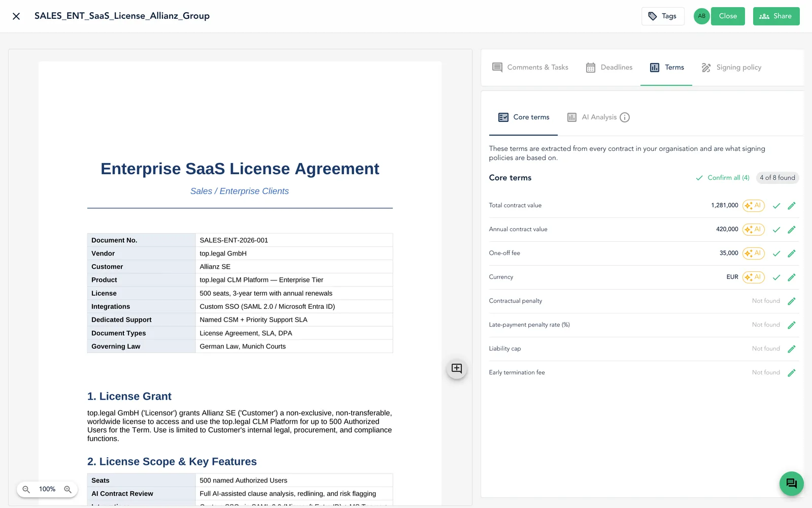Click the file name SALES_ENT_SaaS_License_Allianz_Group
The width and height of the screenshot is (812, 508).
point(122,16)
